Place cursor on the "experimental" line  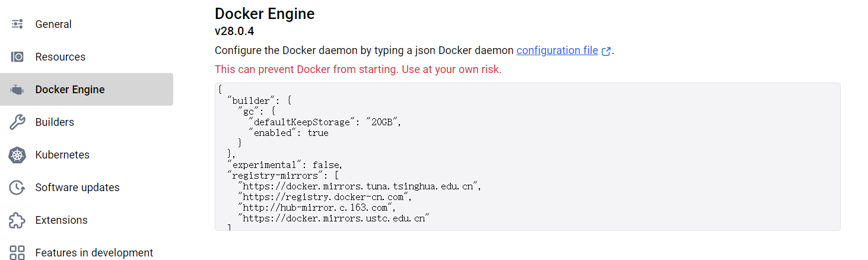point(285,164)
